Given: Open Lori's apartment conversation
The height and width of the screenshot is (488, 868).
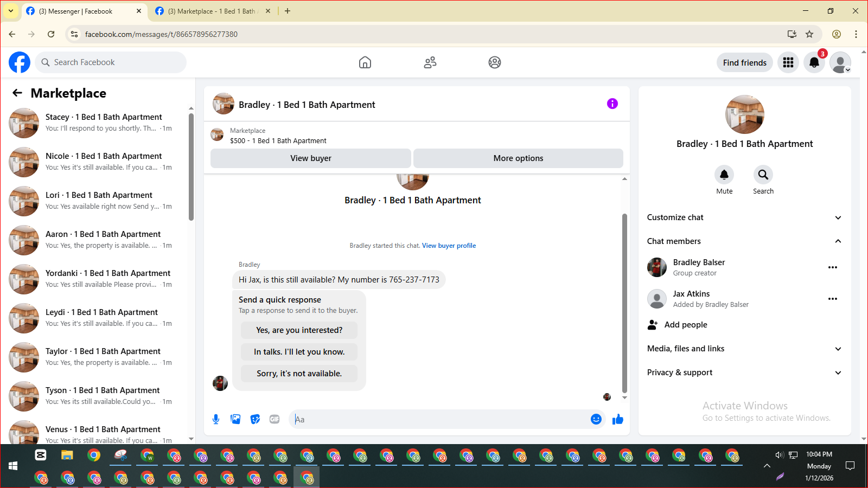Looking at the screenshot, I should point(97,201).
